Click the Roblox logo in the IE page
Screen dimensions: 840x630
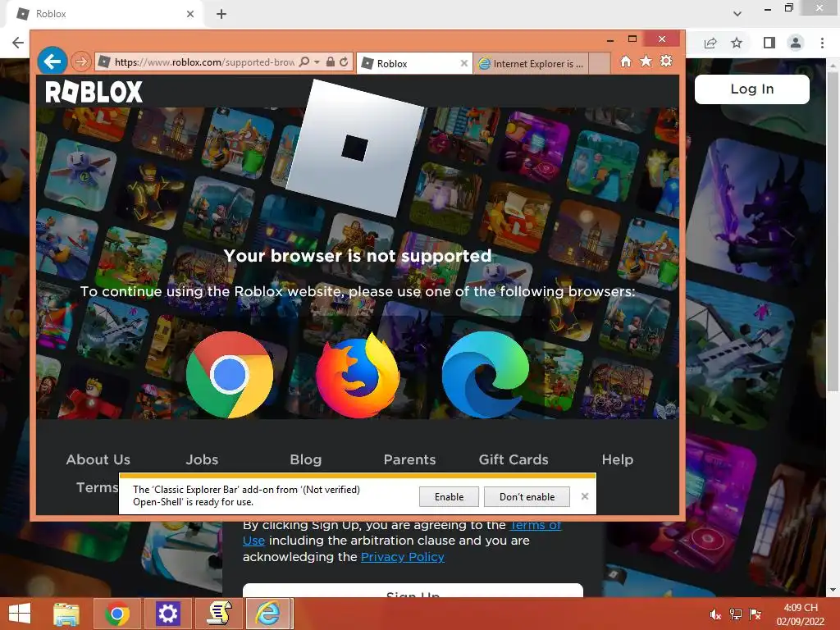(x=94, y=92)
